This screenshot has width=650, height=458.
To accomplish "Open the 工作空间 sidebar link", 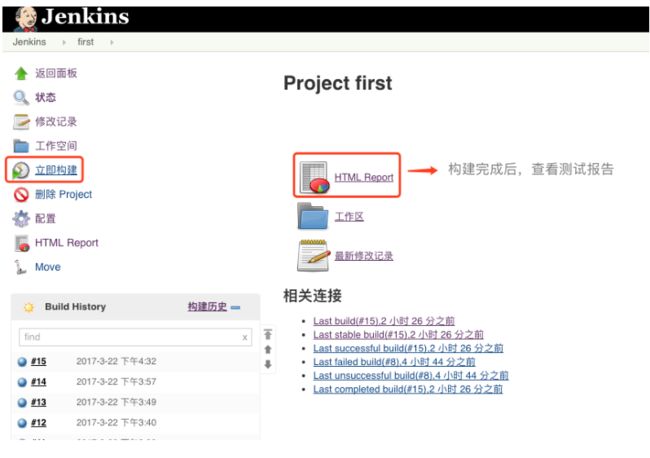I will 56,146.
